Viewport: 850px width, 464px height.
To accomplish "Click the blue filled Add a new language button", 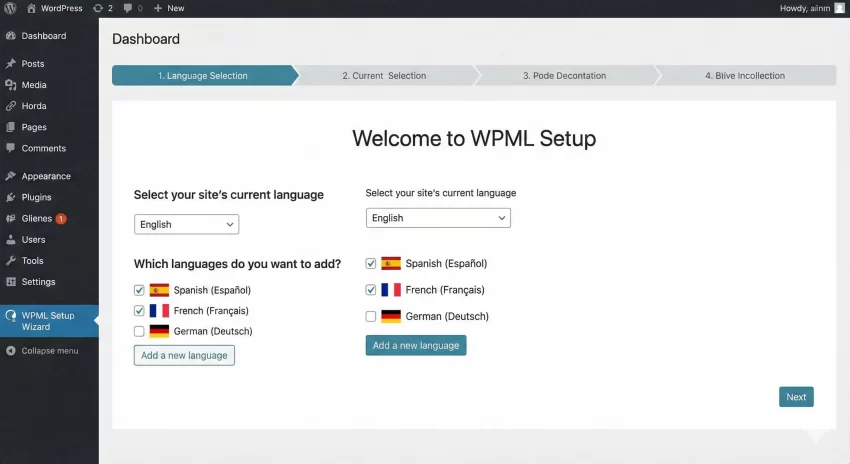I will [416, 345].
